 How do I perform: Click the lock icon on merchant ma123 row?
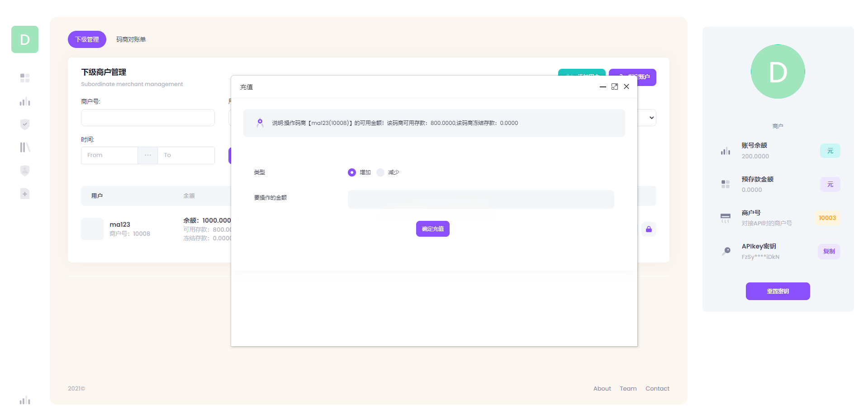coord(649,229)
